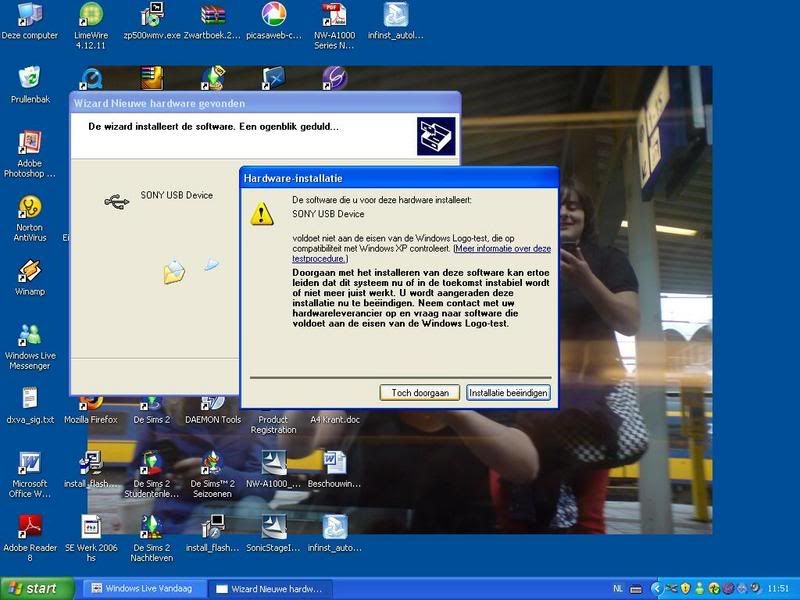Select the Adobe Reader 8 desktop shortcut

pos(30,539)
